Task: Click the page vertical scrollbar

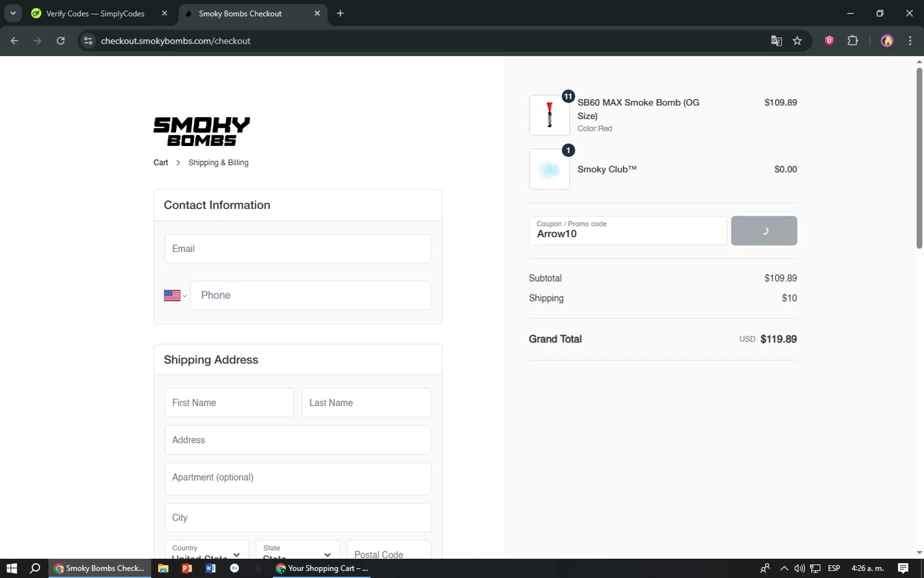Action: coord(919,158)
